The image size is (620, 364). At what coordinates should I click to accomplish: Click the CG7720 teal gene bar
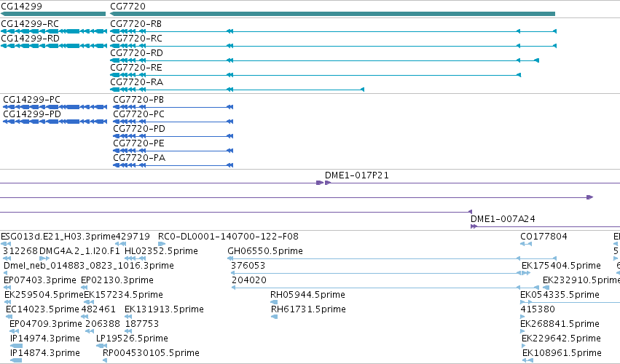pyautogui.click(x=332, y=14)
